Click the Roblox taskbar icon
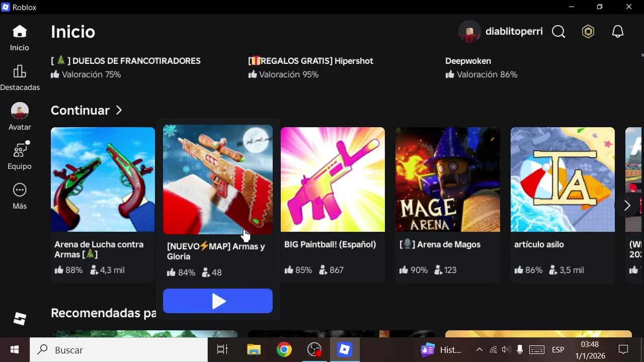The image size is (644, 362). click(x=345, y=350)
